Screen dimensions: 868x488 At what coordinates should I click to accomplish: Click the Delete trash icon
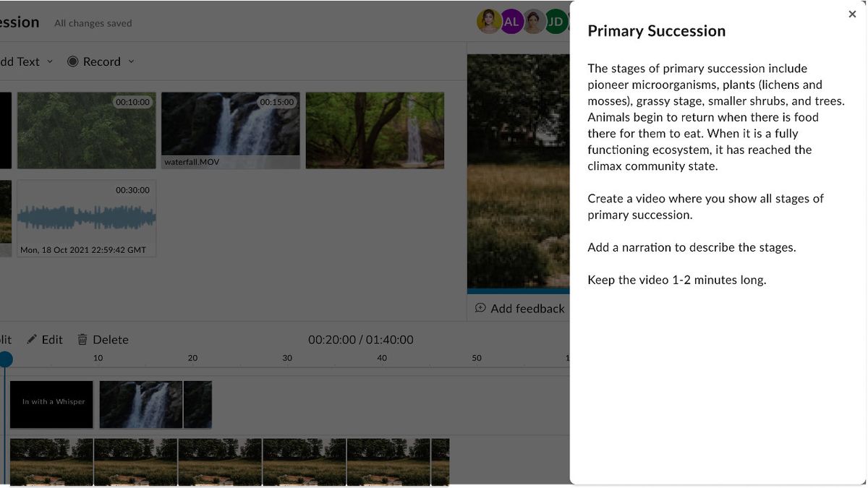(82, 339)
